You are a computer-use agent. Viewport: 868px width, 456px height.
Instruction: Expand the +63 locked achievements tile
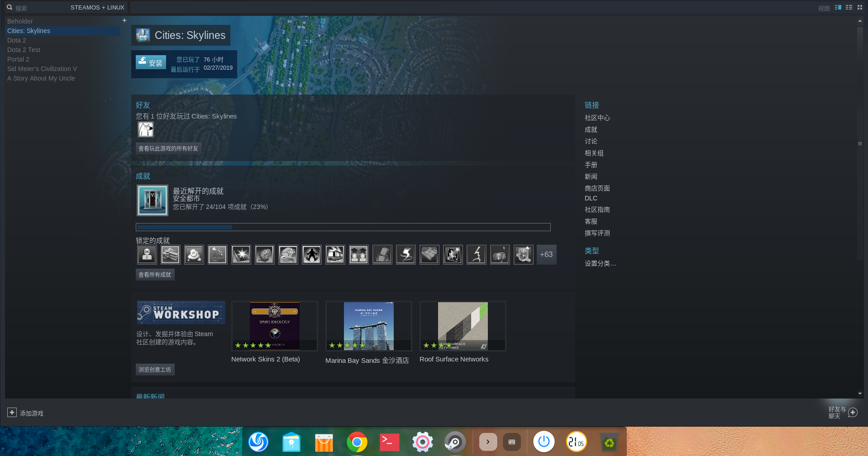coord(546,255)
